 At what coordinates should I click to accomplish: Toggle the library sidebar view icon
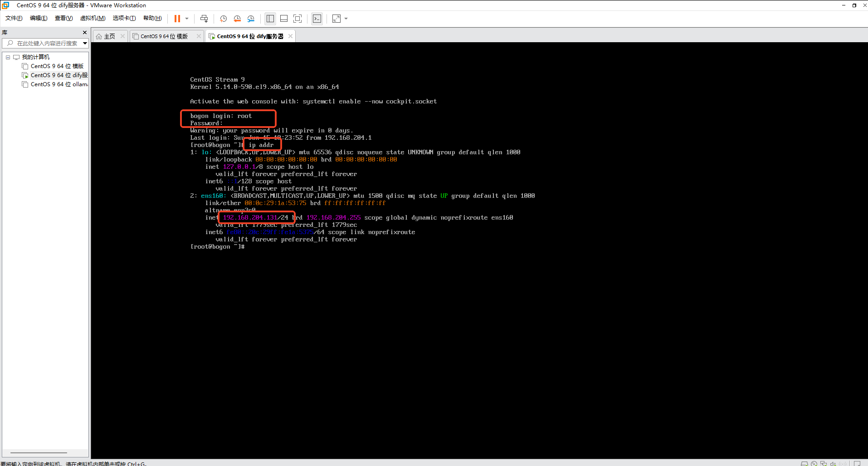click(270, 19)
